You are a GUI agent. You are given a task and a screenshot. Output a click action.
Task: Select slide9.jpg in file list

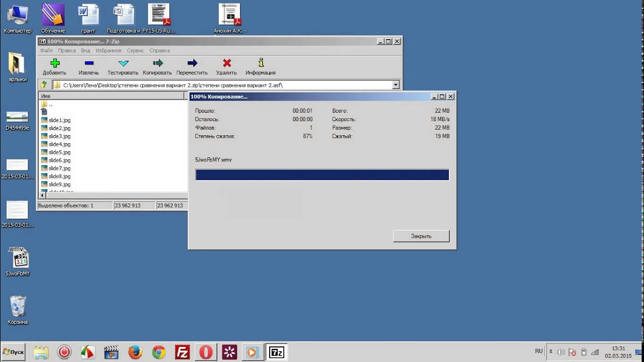click(55, 185)
